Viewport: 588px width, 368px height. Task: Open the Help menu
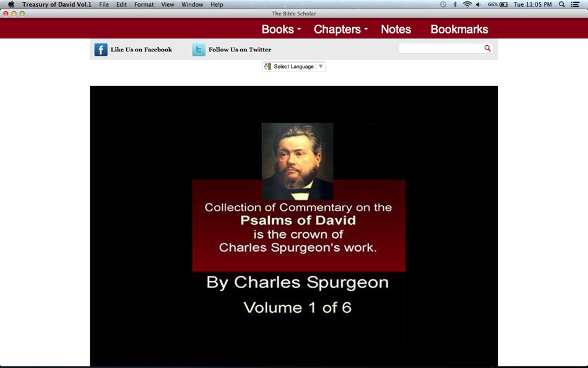[x=217, y=4]
